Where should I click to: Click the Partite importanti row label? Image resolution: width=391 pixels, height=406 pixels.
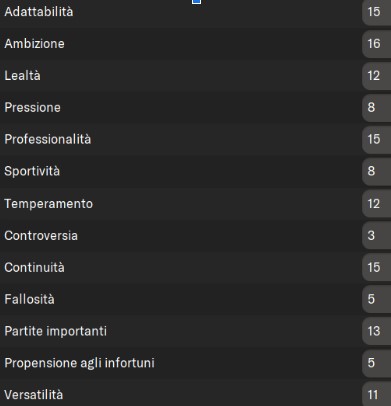click(55, 331)
